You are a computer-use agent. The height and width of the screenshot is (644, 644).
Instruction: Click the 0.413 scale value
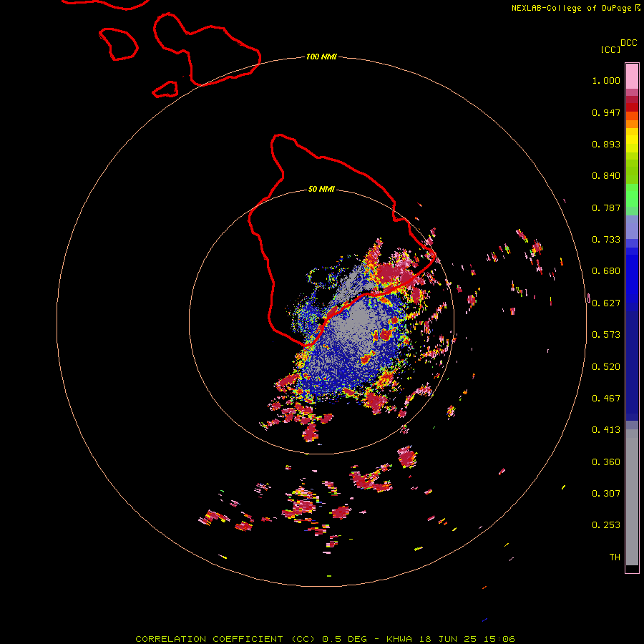606,430
